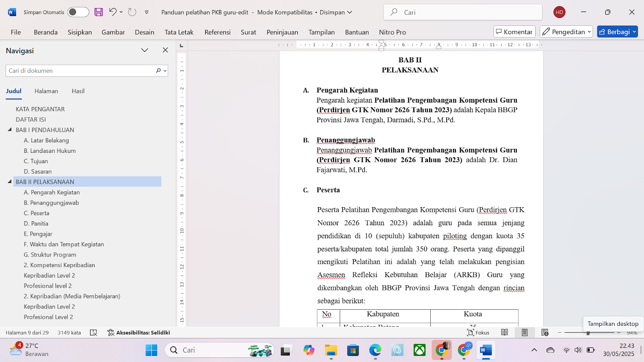
Task: Click the Cari di dokumen field
Action: pyautogui.click(x=80, y=71)
